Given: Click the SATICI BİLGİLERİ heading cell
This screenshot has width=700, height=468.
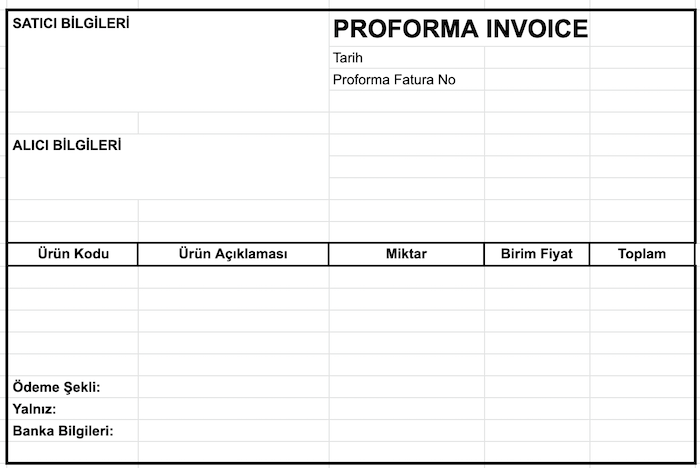Looking at the screenshot, I should (x=71, y=23).
